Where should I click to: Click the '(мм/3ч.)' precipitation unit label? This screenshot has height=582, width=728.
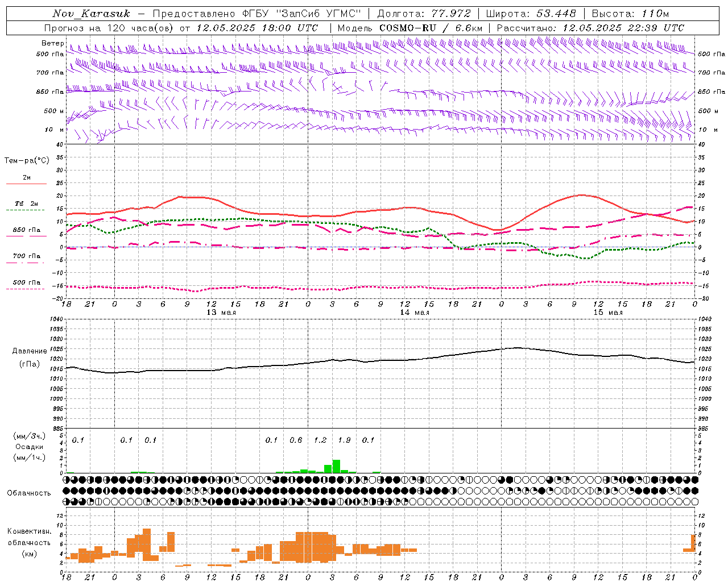tap(30, 436)
